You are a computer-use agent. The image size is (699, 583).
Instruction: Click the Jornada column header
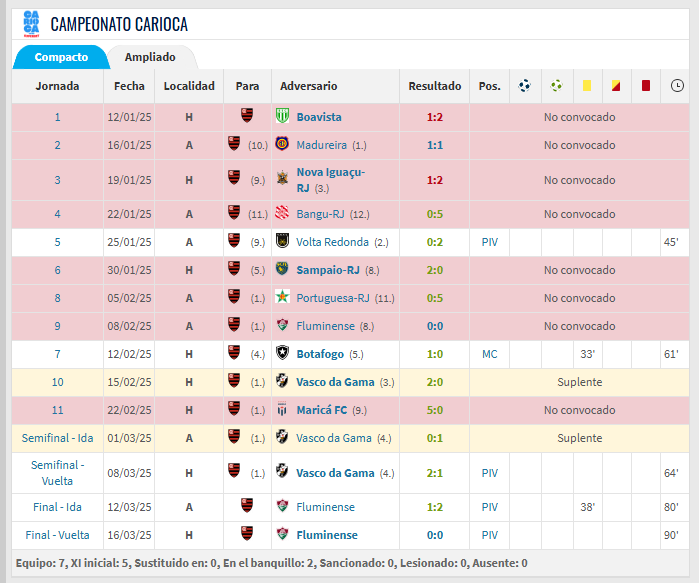pos(58,86)
